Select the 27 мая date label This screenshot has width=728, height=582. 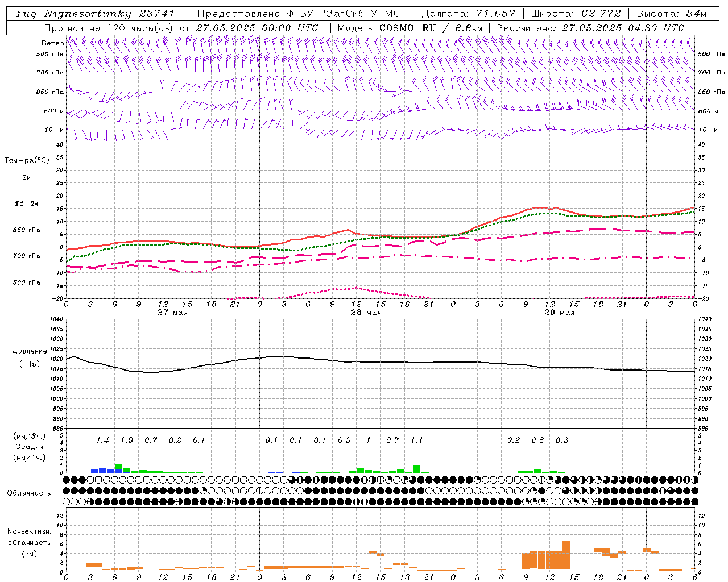coord(172,313)
